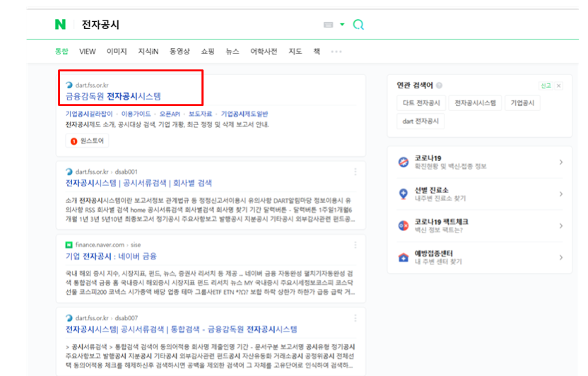Click the favicon of the dsab001 result
This screenshot has height=376, width=588.
pos(69,172)
